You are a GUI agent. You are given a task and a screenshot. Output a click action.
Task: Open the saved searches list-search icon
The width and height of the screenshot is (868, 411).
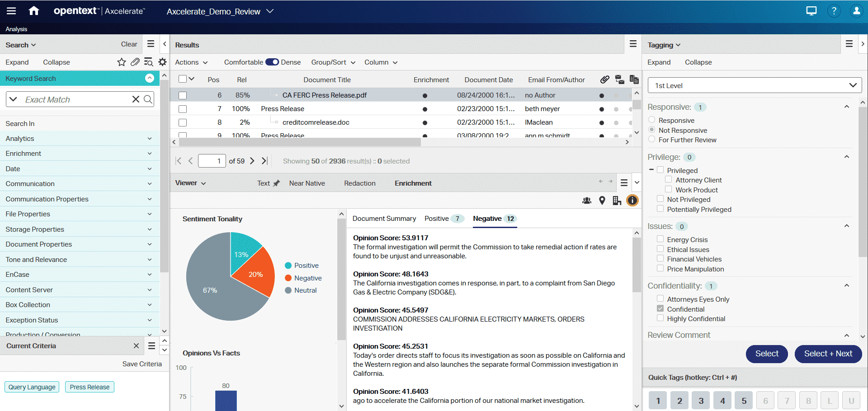tap(148, 62)
